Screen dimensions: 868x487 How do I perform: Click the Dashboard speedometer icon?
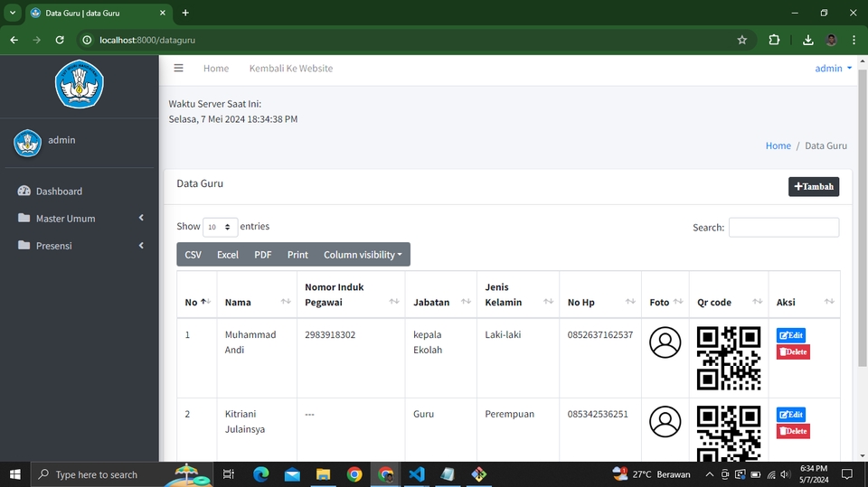tap(24, 191)
